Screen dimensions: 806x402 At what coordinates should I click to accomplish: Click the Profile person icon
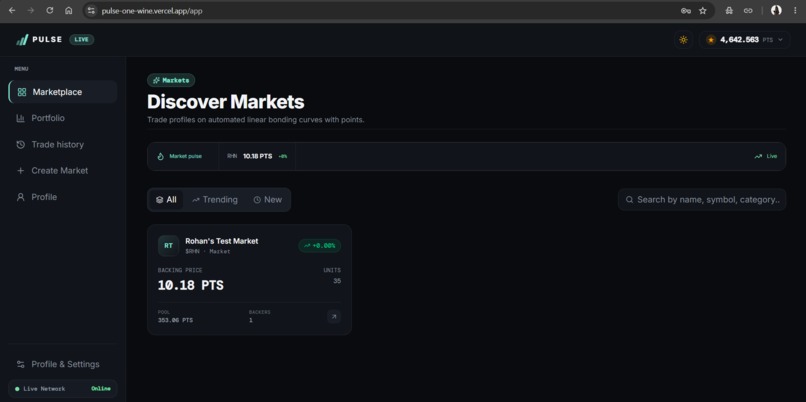tap(21, 197)
